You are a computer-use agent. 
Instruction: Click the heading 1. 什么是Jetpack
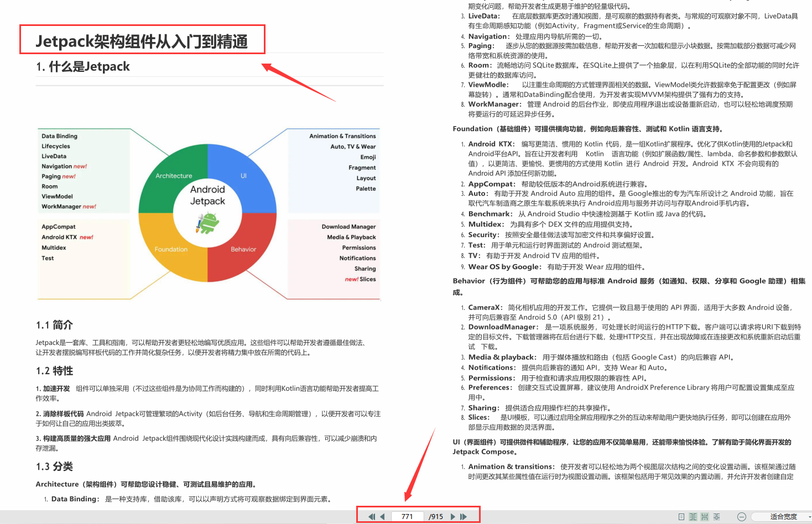tap(83, 67)
